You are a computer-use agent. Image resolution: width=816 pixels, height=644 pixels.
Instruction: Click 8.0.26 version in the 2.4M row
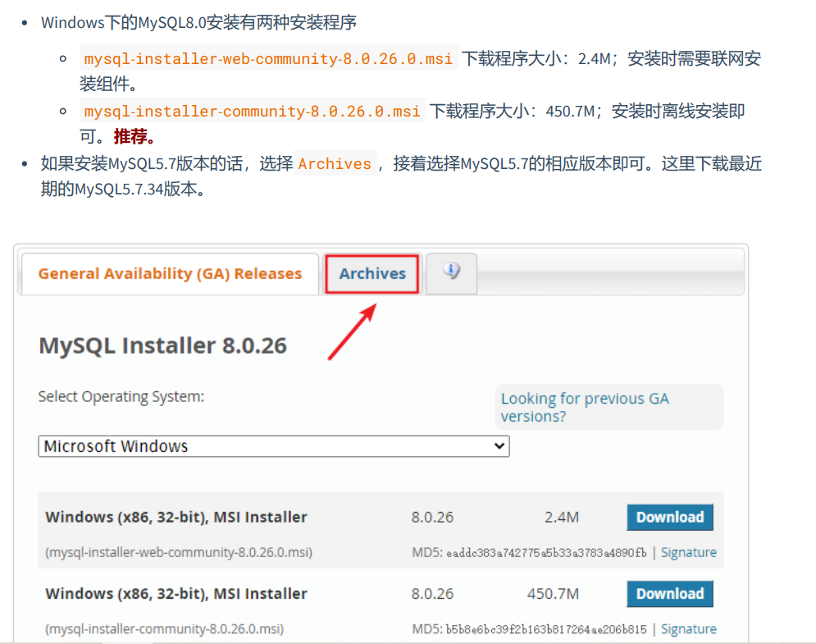coord(432,517)
